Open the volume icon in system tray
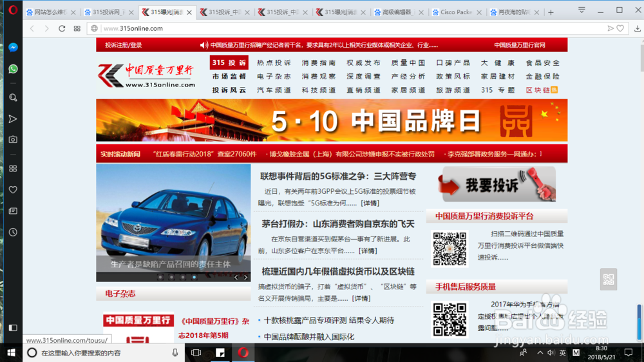Screen dimensions: 644x362 coord(551,352)
